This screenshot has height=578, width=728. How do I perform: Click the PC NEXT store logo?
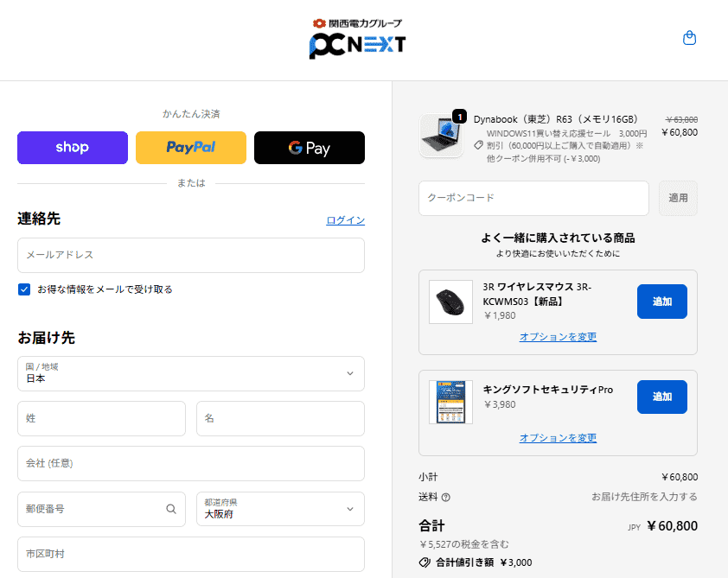point(357,40)
